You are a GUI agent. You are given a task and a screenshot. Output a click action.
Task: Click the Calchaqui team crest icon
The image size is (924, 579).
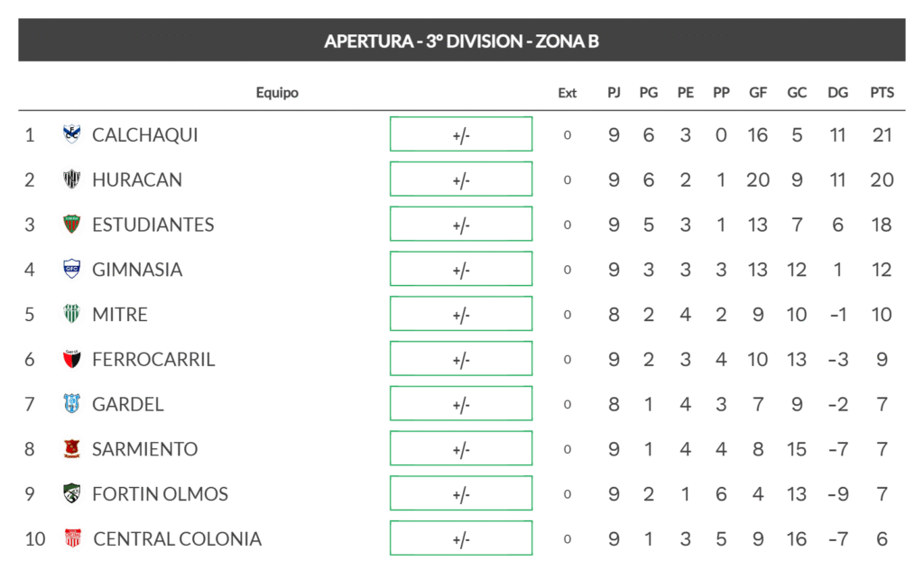(x=71, y=134)
